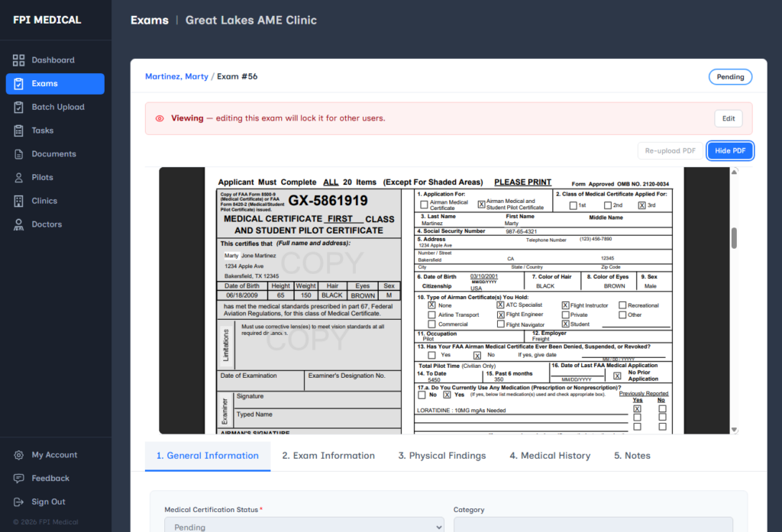Toggle 2nd class checkbox in PDF
Viewport: 782px width, 532px height.
click(607, 205)
